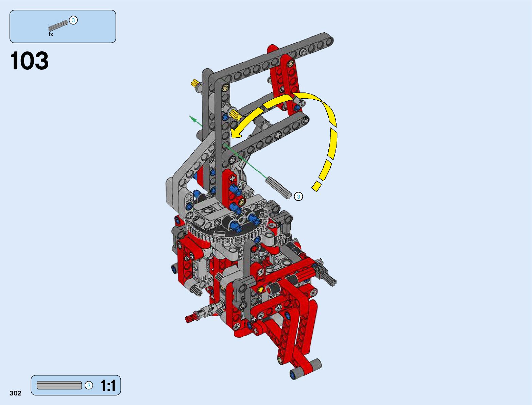Click the dashed yellow arc segment at its lower end
Screen dimensions: 532x405
click(316, 186)
